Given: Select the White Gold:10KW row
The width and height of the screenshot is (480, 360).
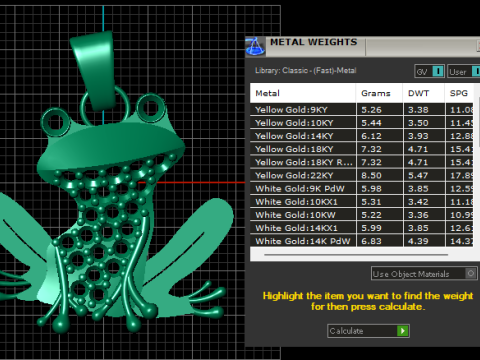Looking at the screenshot, I should pyautogui.click(x=362, y=215).
